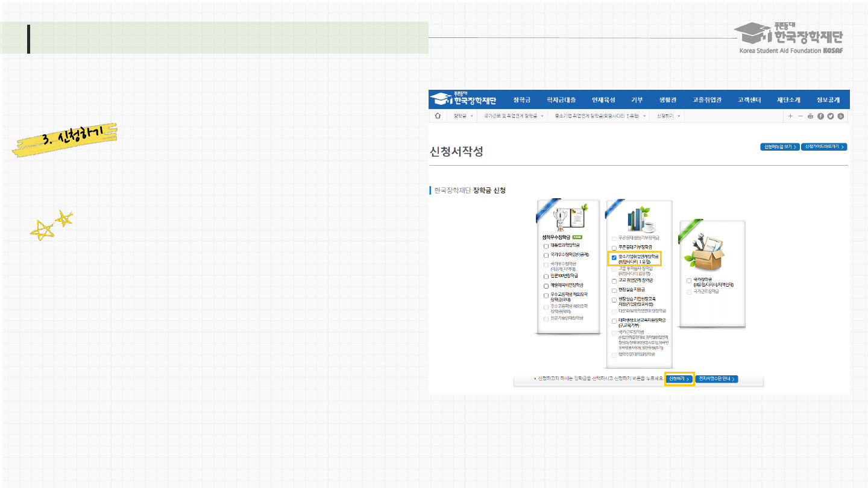Enable the 국가장학금 checkbox
The width and height of the screenshot is (868, 488).
coord(689,280)
